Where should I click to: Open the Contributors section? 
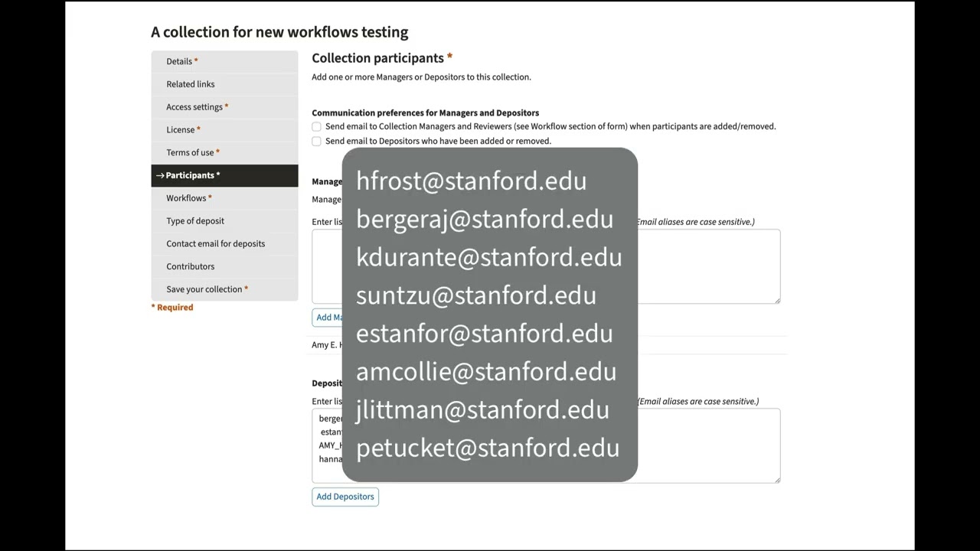(224, 266)
